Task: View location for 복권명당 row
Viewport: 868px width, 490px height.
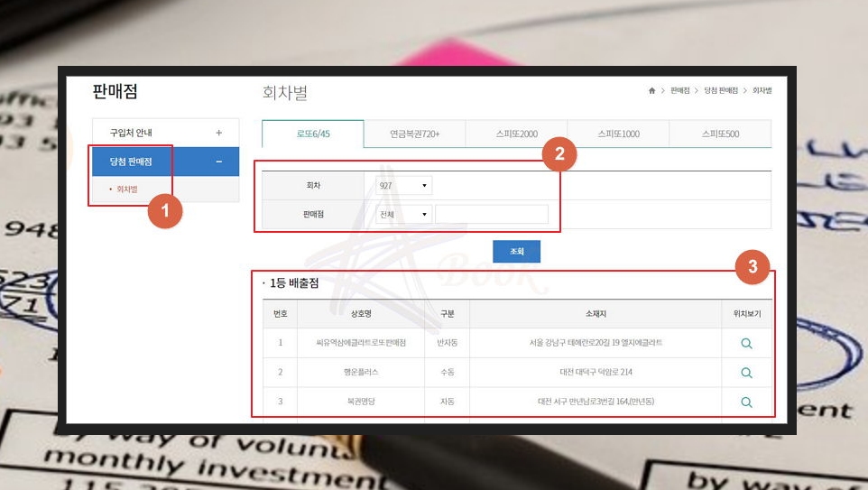Action: pyautogui.click(x=746, y=402)
